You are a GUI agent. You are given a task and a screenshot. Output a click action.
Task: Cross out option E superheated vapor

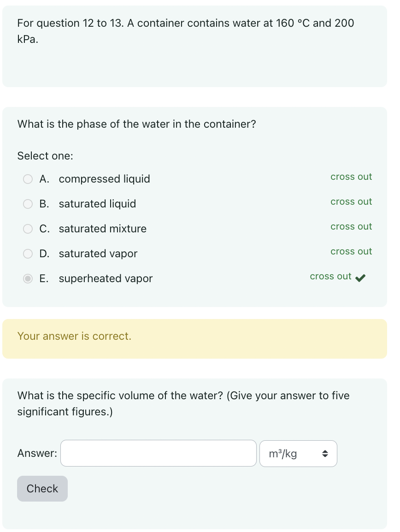click(330, 276)
